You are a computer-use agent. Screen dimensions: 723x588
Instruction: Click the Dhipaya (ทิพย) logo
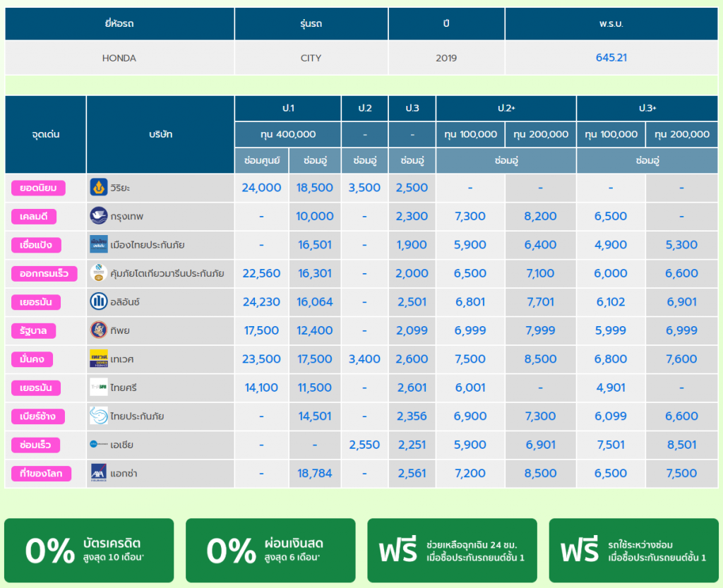[x=99, y=330]
